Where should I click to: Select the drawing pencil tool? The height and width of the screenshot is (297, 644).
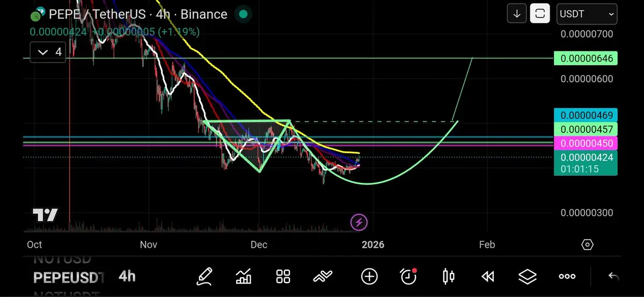click(204, 276)
